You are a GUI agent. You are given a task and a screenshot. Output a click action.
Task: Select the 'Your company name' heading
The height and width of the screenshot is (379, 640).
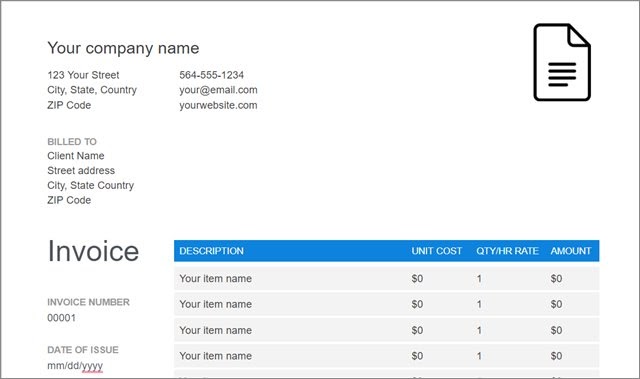click(123, 48)
